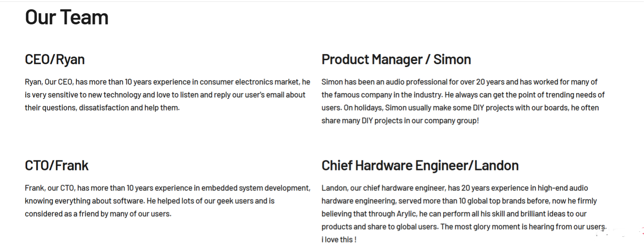Click the "i love this !" line
This screenshot has height=249, width=644.
(339, 240)
